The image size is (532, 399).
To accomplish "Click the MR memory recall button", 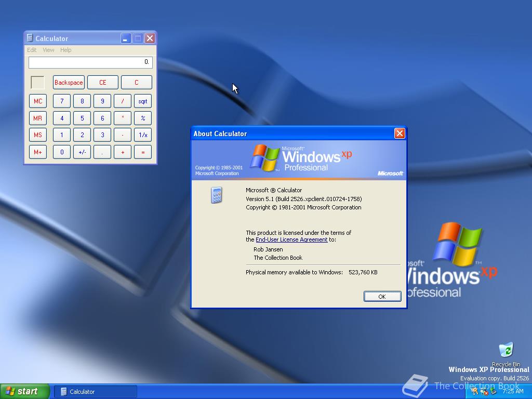I will click(37, 118).
